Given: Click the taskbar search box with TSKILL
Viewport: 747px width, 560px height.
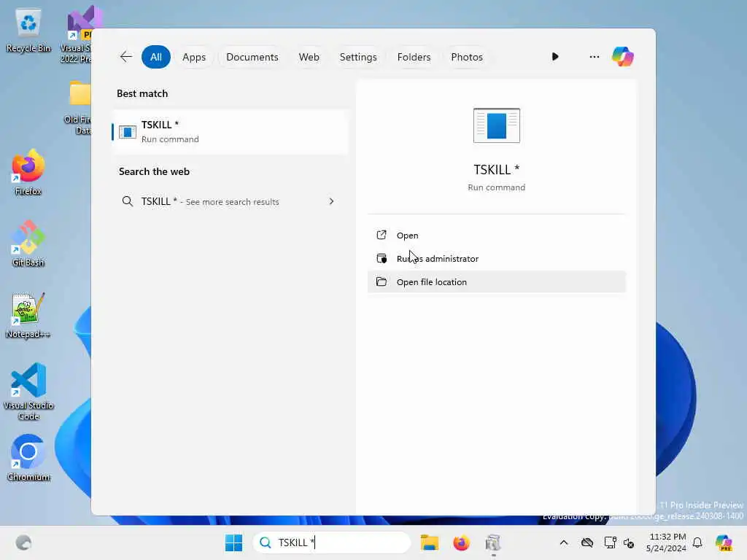Looking at the screenshot, I should 332,542.
